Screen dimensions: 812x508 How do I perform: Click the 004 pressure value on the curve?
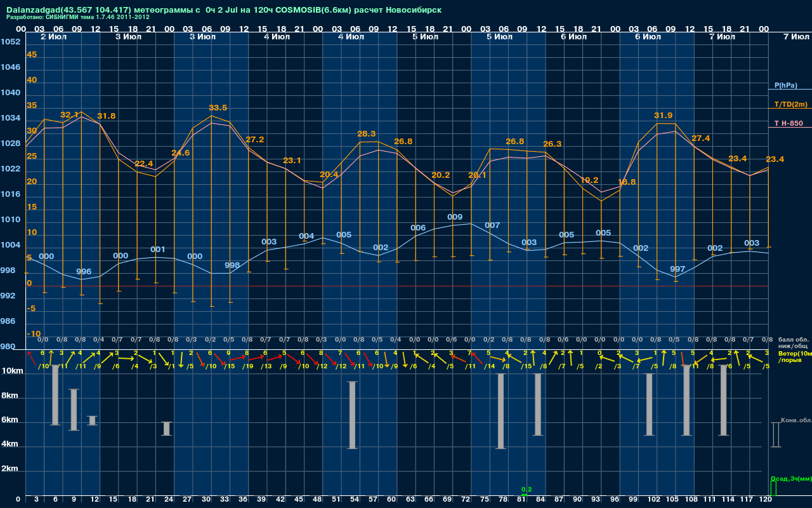[x=306, y=236]
